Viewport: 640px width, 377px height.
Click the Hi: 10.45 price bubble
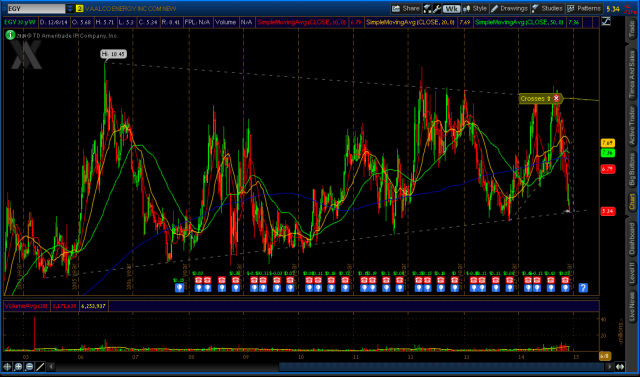click(x=113, y=54)
